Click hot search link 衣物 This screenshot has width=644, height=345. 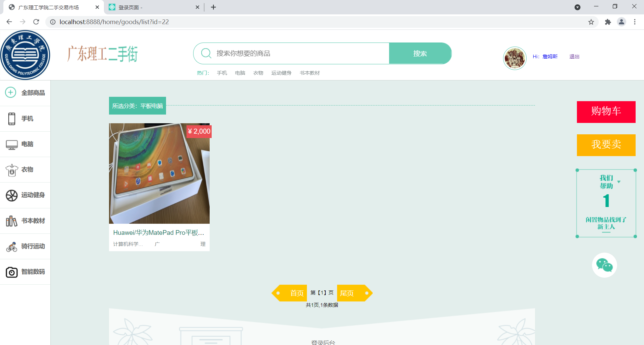[x=258, y=73]
